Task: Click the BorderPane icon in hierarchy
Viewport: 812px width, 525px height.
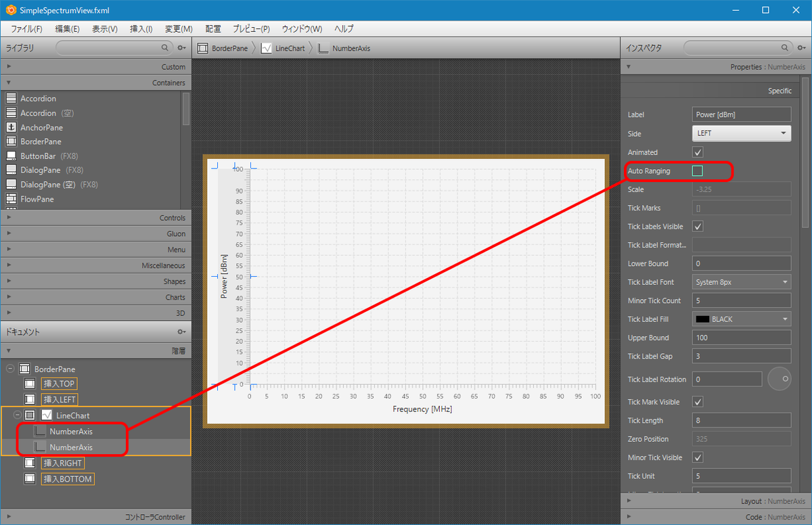Action: (24, 369)
